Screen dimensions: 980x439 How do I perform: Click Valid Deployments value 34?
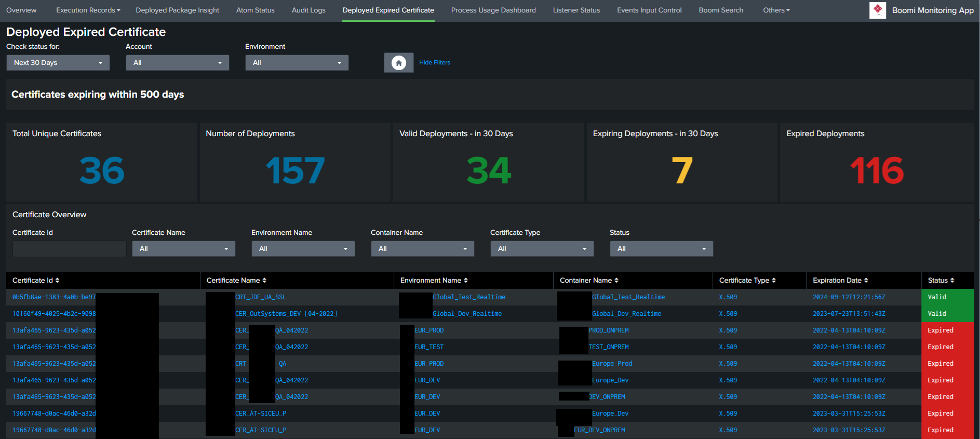[x=489, y=170]
